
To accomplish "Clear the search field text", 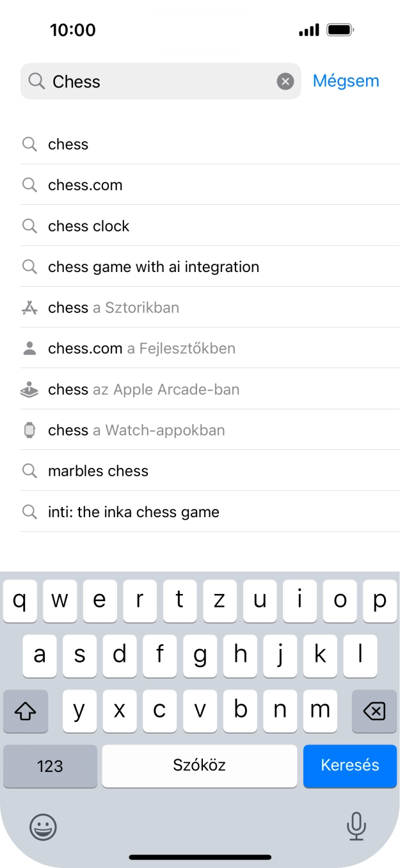I will pyautogui.click(x=285, y=81).
